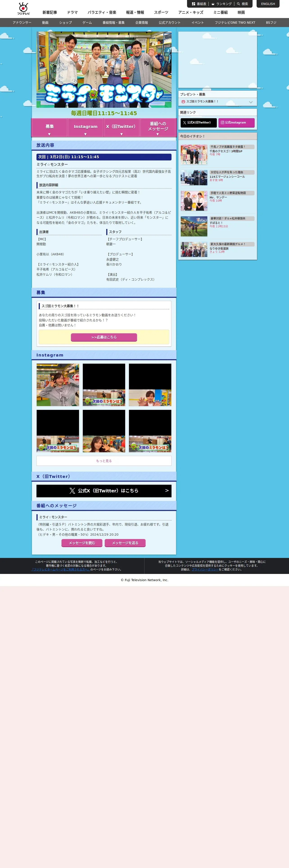Screen dimensions: 289x868
Task: Click 119エマージェンシーコール title text
Action: click(227, 177)
